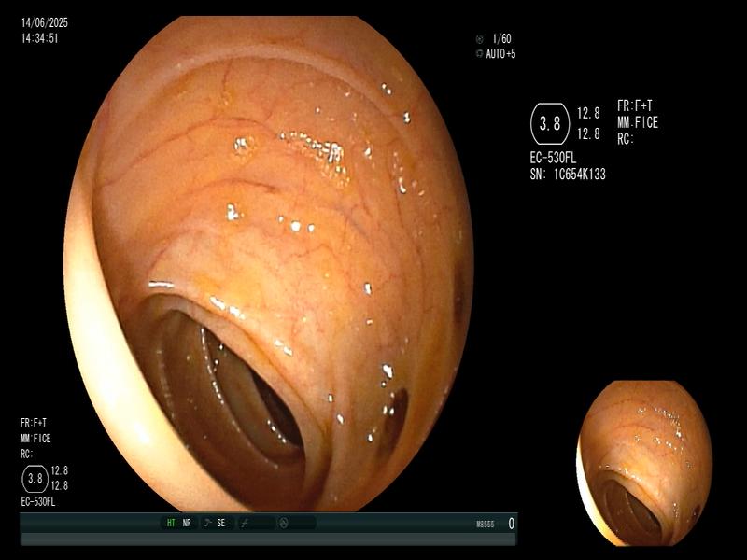Image resolution: width=747 pixels, height=560 pixels.
Task: Click the shutter speed icon beside 1/60
Action: click(479, 39)
